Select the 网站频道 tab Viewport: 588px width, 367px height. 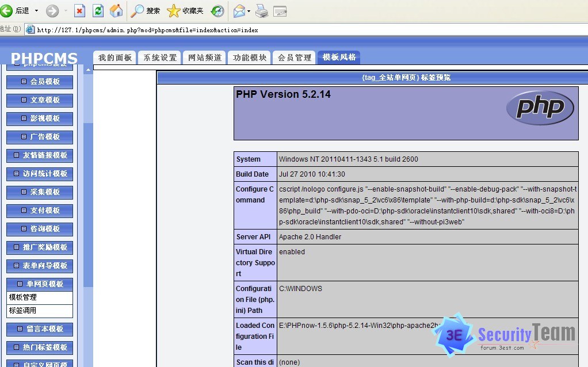pos(205,58)
